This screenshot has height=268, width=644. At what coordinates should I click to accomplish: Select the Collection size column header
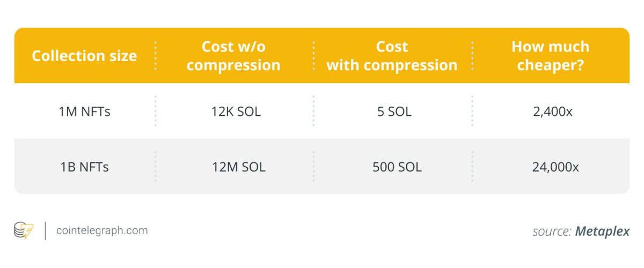click(x=84, y=56)
